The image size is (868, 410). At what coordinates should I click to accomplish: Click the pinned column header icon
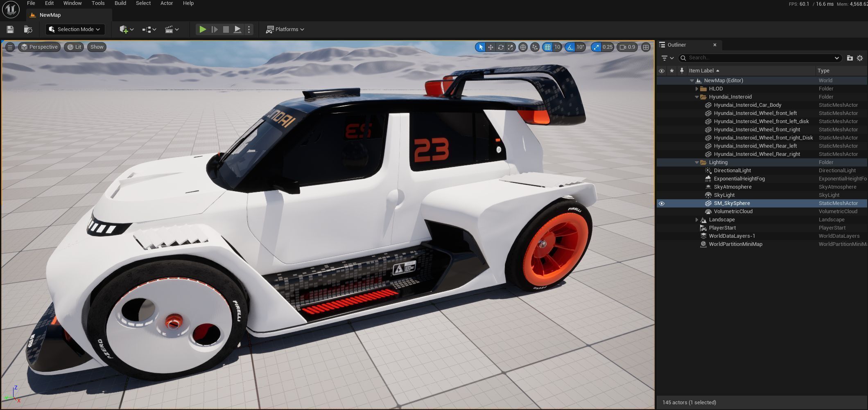coord(682,71)
